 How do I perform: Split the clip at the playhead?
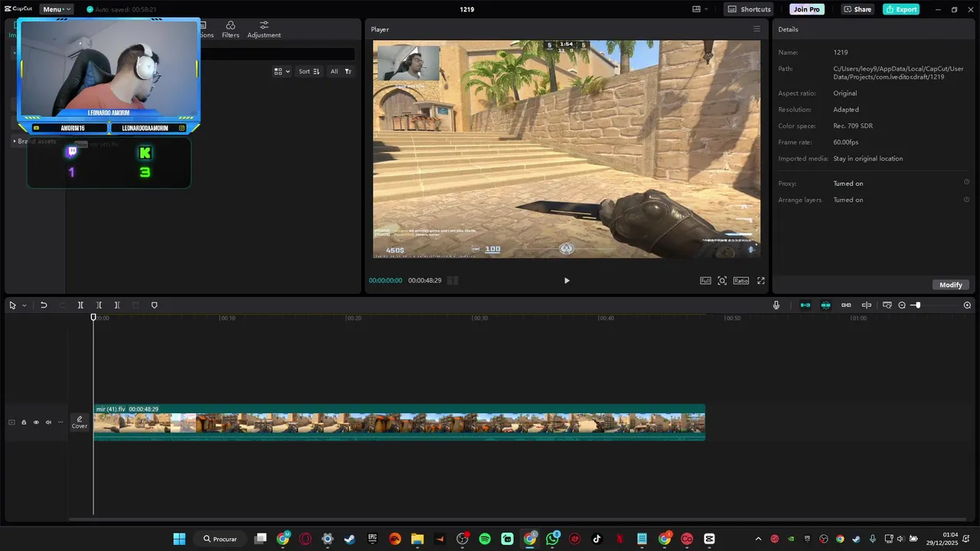(x=80, y=305)
